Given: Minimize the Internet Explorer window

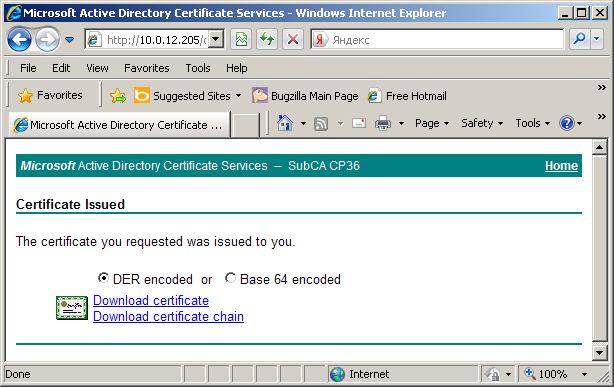Looking at the screenshot, I should click(x=565, y=13).
